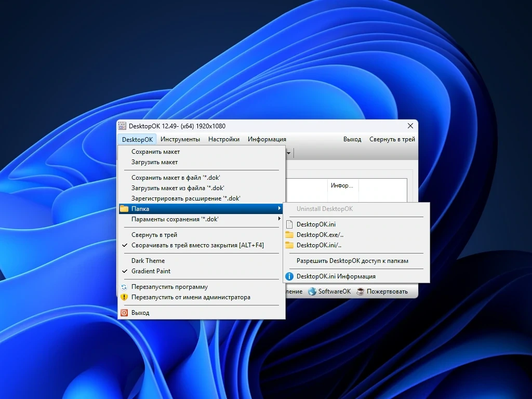Click Выход in the menu bar
This screenshot has height=399, width=532.
point(352,139)
